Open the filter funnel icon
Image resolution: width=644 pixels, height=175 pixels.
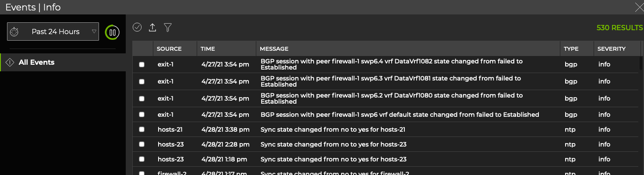pyautogui.click(x=167, y=28)
